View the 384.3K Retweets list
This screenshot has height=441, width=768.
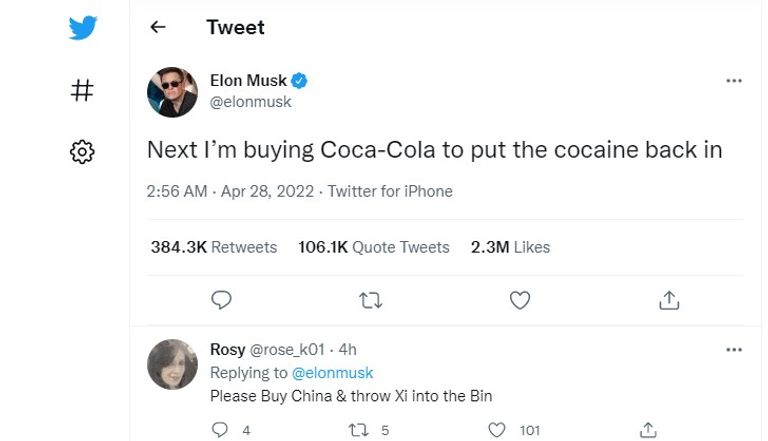pos(214,247)
